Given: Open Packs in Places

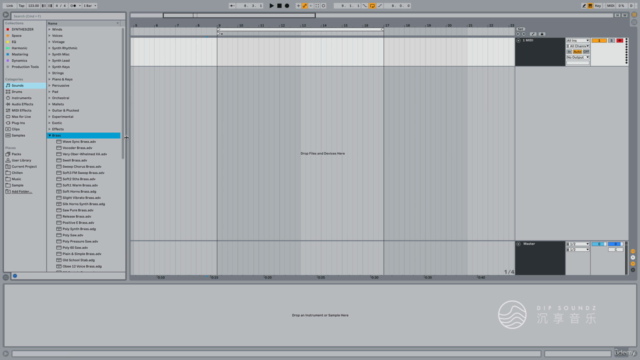Looking at the screenshot, I should point(16,154).
